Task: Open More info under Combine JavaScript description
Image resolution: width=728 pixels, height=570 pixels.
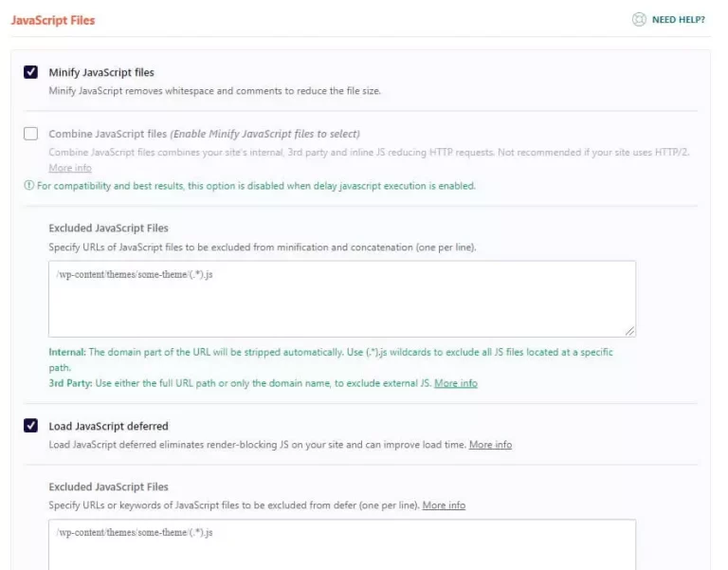Action: [70, 168]
